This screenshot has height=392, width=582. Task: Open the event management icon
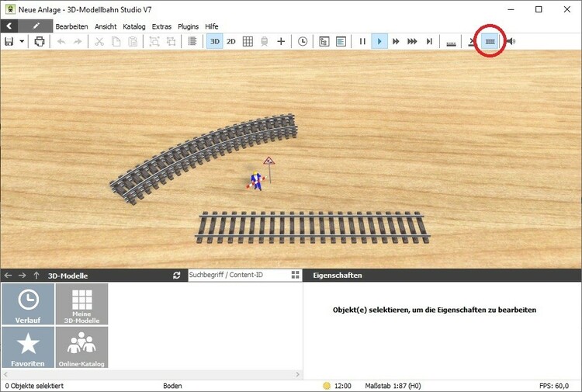324,41
